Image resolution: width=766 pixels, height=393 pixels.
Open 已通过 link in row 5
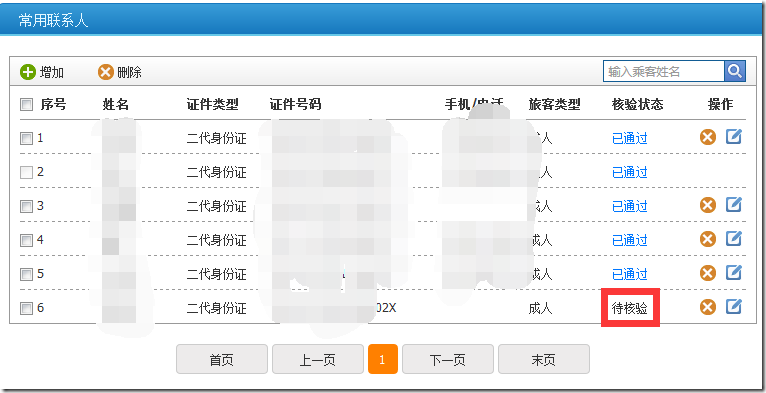point(630,274)
